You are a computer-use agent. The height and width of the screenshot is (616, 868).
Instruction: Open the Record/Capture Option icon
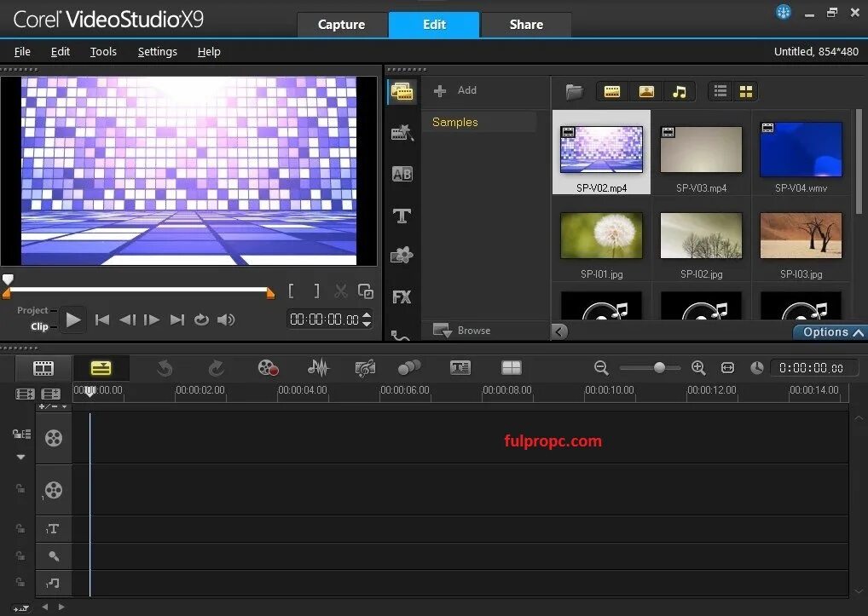(x=268, y=368)
